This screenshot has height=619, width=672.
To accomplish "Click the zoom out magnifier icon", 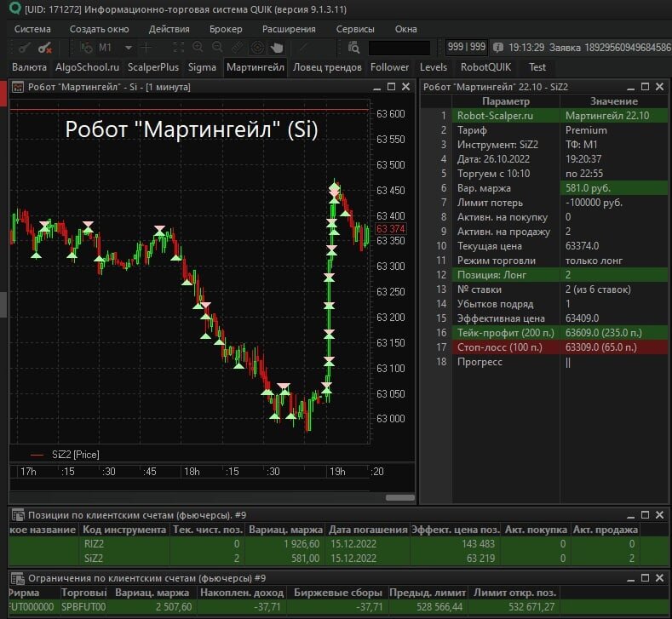I will click(218, 48).
